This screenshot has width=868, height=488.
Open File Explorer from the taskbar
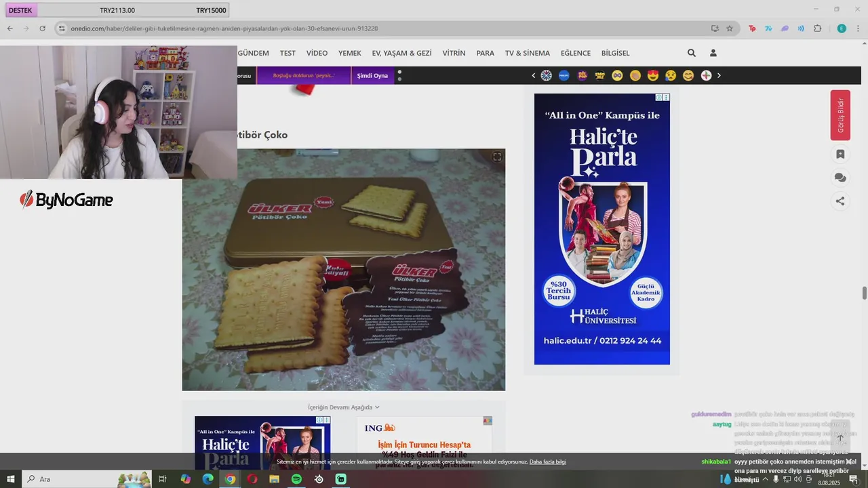pos(274,479)
